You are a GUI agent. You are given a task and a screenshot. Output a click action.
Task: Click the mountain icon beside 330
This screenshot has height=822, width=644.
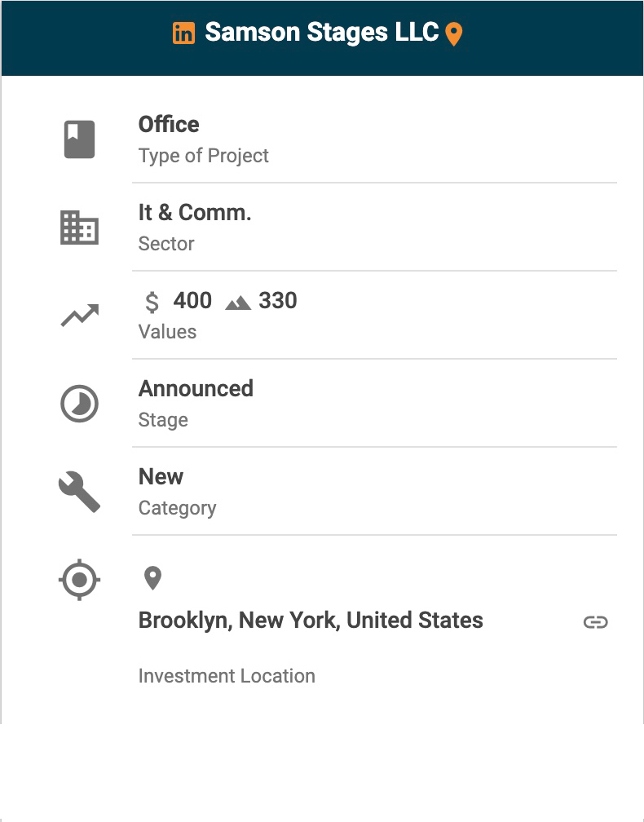click(238, 303)
